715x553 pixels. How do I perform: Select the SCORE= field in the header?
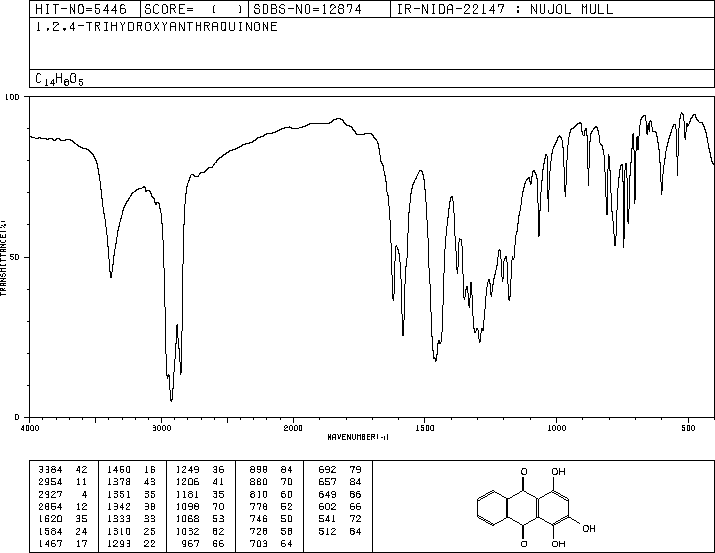pos(193,9)
